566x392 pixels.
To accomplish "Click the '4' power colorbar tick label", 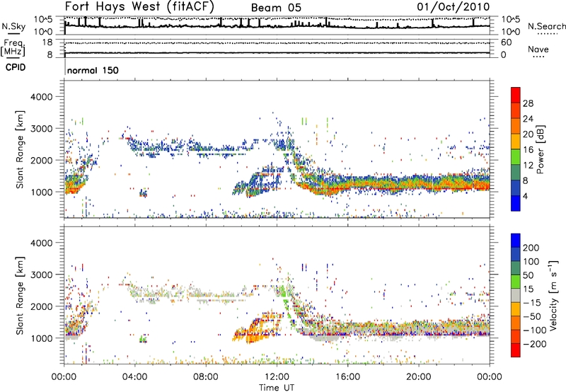I will tap(525, 196).
